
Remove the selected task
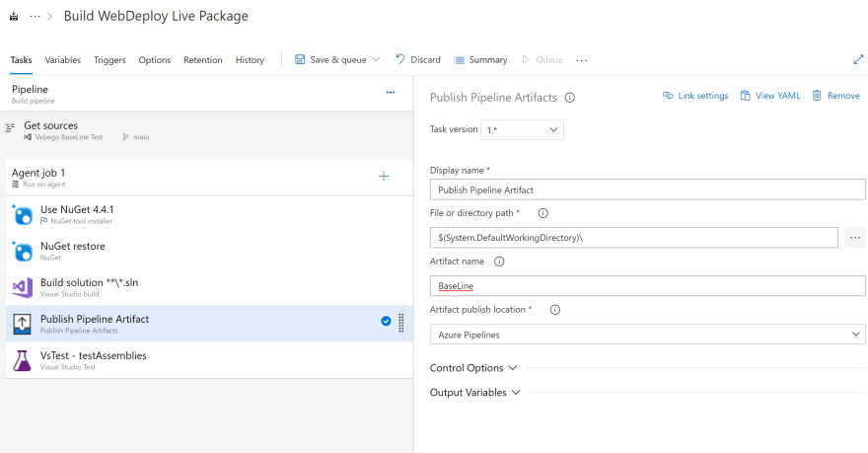click(x=835, y=96)
